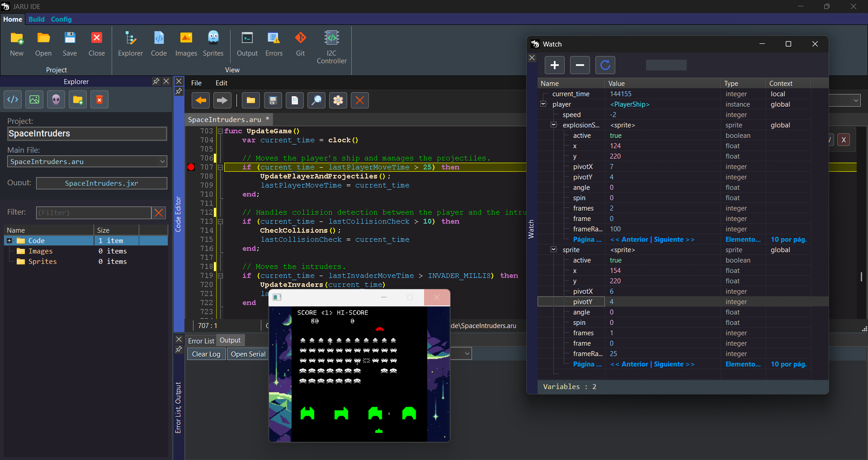Open code editor settings via flower icon

click(338, 100)
